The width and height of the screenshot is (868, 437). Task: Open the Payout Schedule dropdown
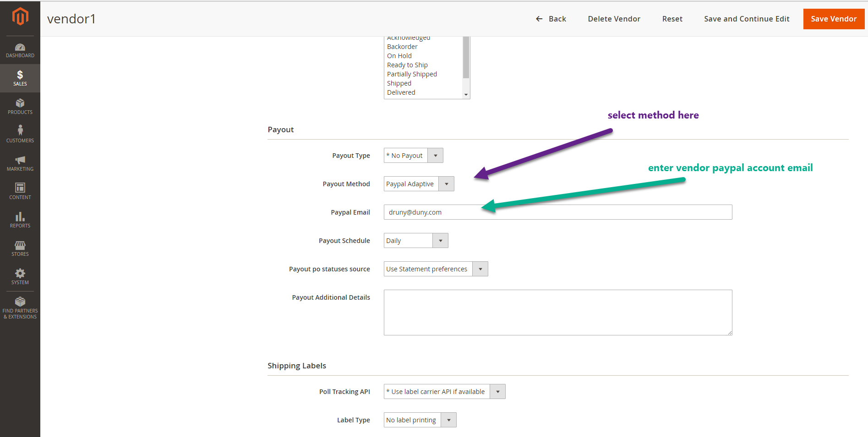(416, 241)
